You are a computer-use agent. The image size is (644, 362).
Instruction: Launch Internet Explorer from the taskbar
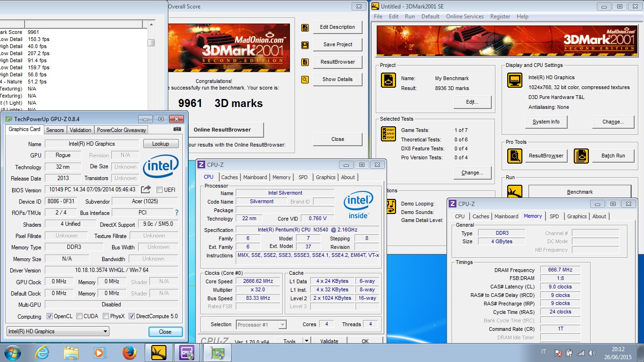point(42,352)
